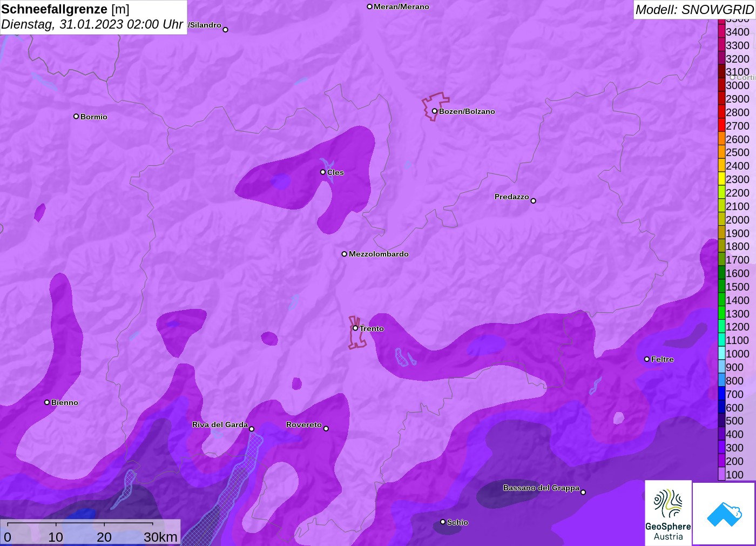The height and width of the screenshot is (546, 756).
Task: Click the 700 m blue legend swatch
Action: 721,394
